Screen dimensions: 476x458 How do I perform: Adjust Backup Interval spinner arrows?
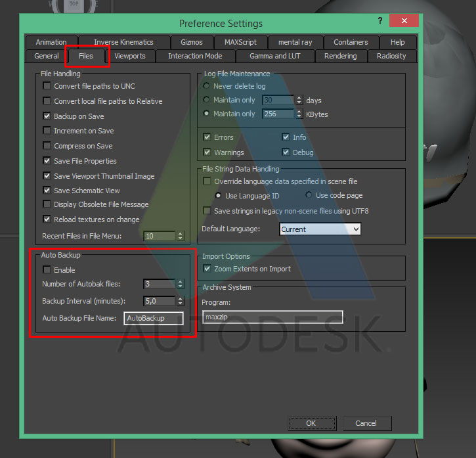coord(181,301)
